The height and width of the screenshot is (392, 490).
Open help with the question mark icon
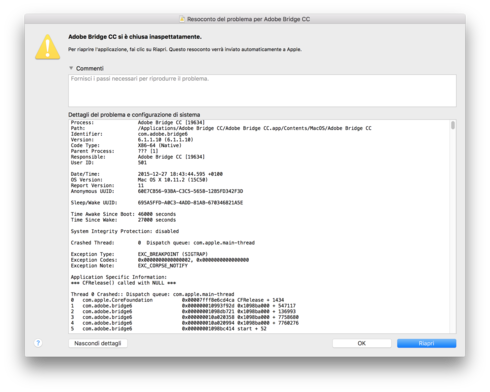point(38,343)
